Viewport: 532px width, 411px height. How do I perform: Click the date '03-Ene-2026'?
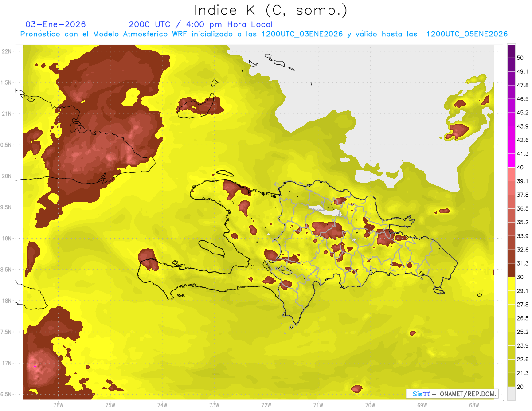coord(56,24)
